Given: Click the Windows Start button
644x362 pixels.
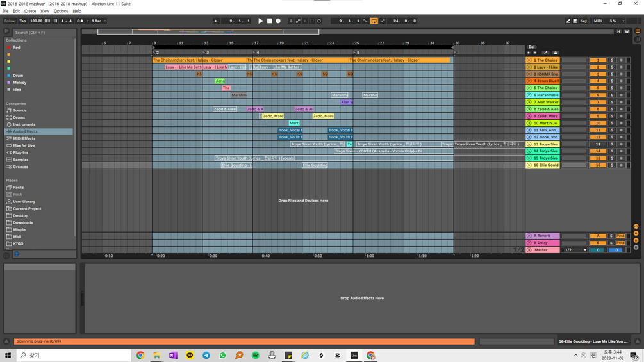Looking at the screenshot, I should [x=8, y=356].
